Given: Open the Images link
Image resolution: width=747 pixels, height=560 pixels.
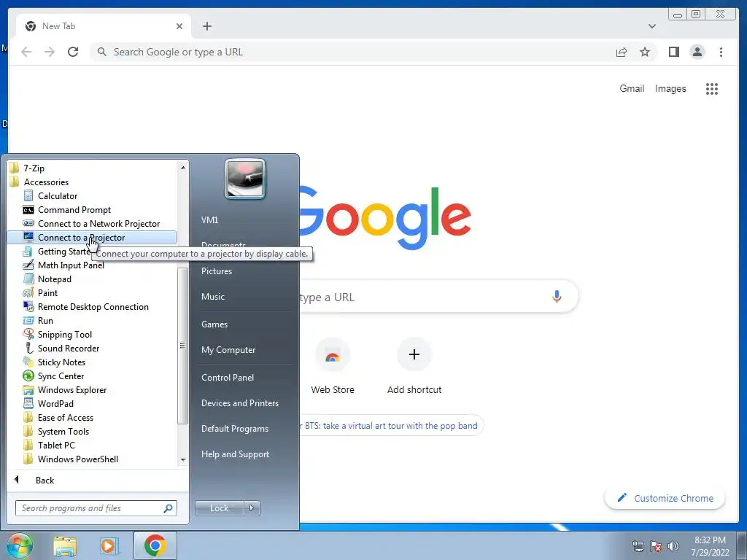Looking at the screenshot, I should pyautogui.click(x=670, y=88).
